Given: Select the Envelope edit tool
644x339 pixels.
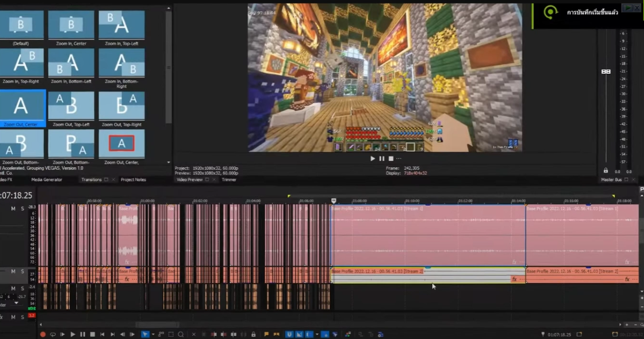Looking at the screenshot, I should tap(161, 334).
